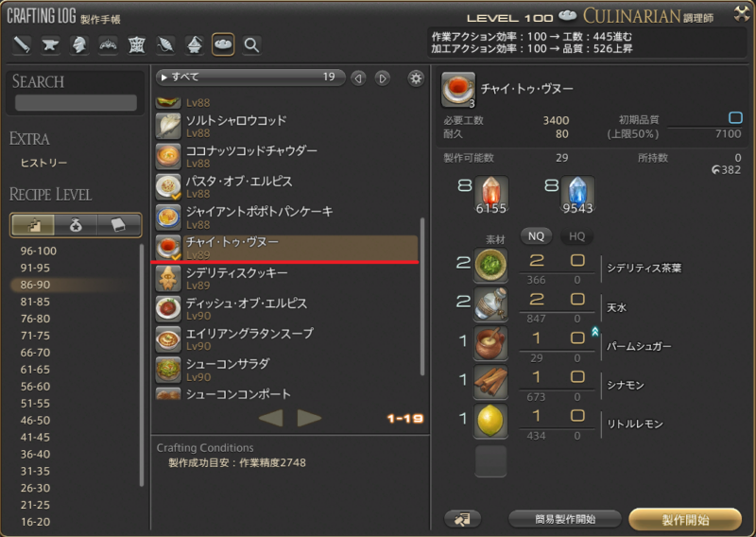Click inside the Search input field

pos(76,102)
